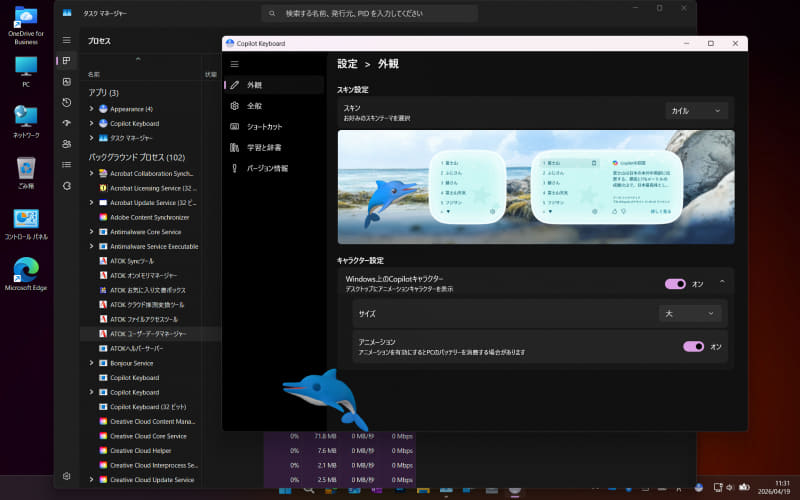Go back to 設定 via breadcrumb
The height and width of the screenshot is (500, 800).
[347, 64]
